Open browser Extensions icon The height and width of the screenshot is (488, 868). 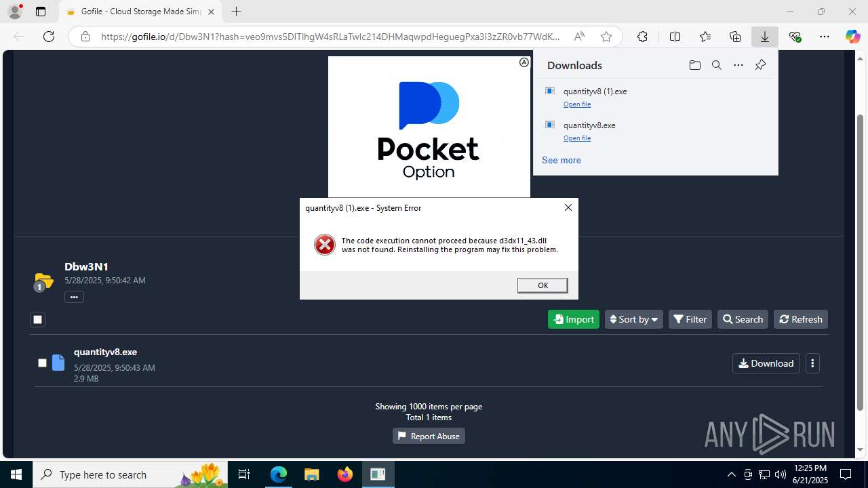tap(642, 37)
